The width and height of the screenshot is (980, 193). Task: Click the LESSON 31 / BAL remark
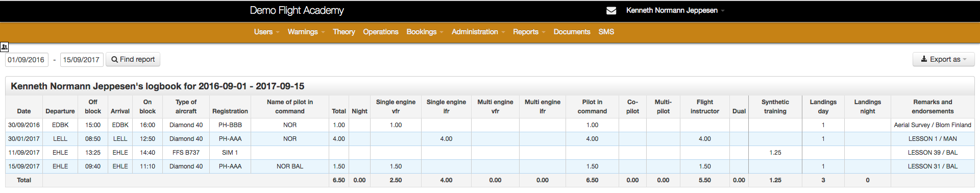point(933,166)
